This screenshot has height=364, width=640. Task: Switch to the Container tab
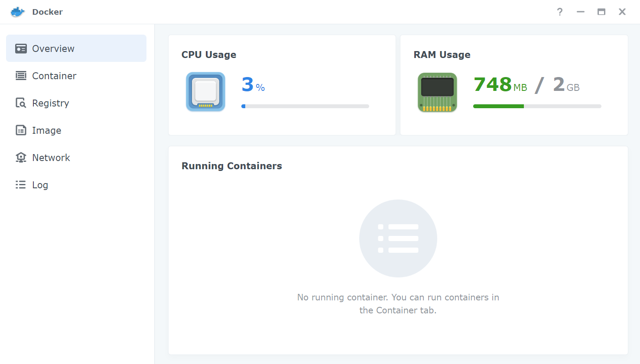76,76
